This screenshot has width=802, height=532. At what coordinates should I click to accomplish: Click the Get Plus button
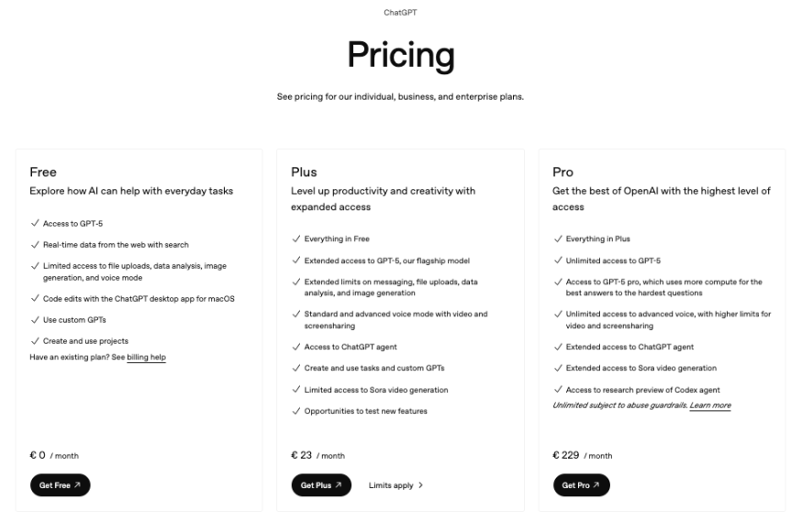point(321,485)
